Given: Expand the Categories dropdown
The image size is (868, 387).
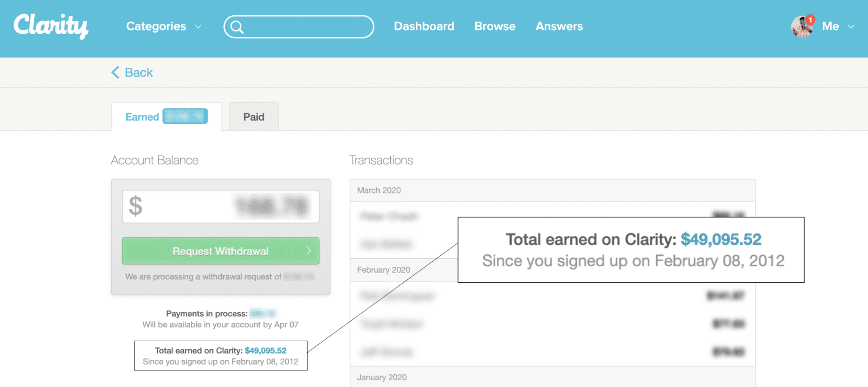Looking at the screenshot, I should (156, 26).
